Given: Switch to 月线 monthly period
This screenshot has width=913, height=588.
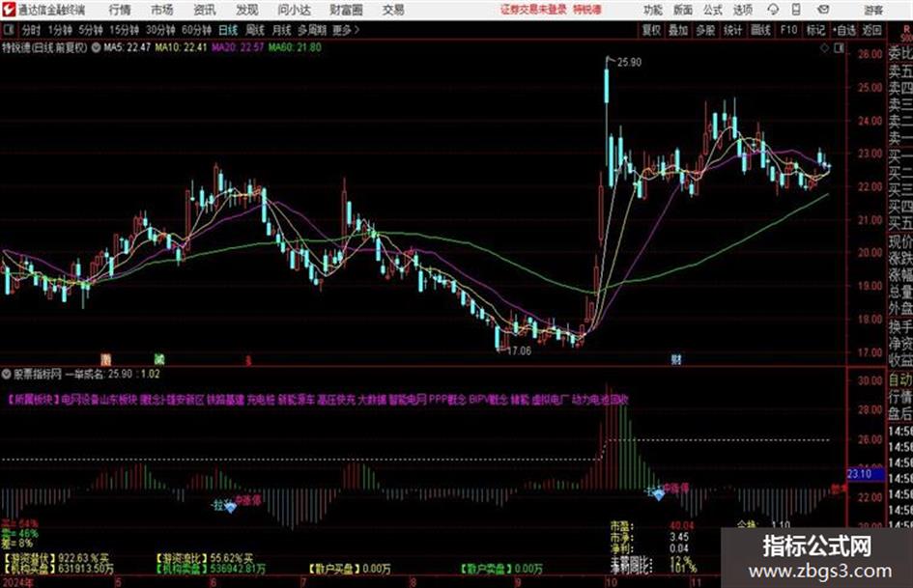Looking at the screenshot, I should [282, 30].
